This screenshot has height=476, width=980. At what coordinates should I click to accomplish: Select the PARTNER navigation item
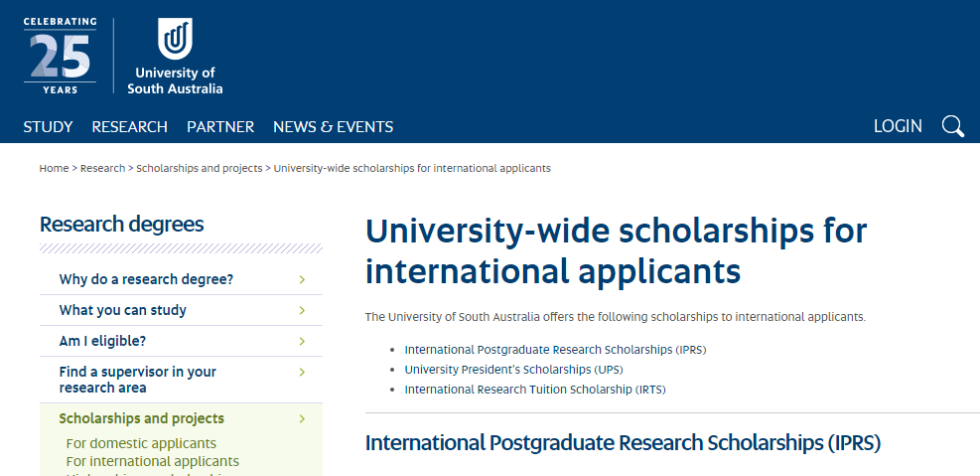[x=220, y=127]
